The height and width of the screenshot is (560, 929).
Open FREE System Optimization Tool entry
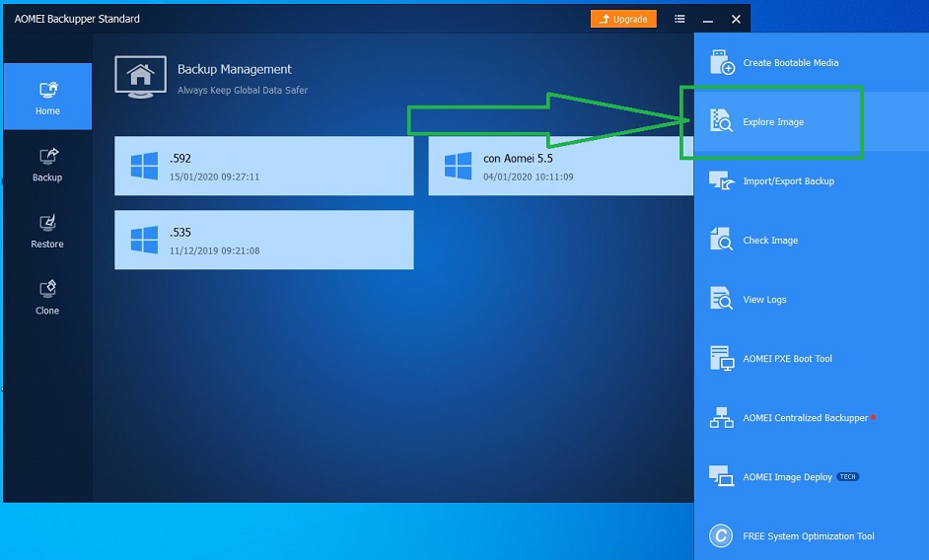tap(809, 536)
